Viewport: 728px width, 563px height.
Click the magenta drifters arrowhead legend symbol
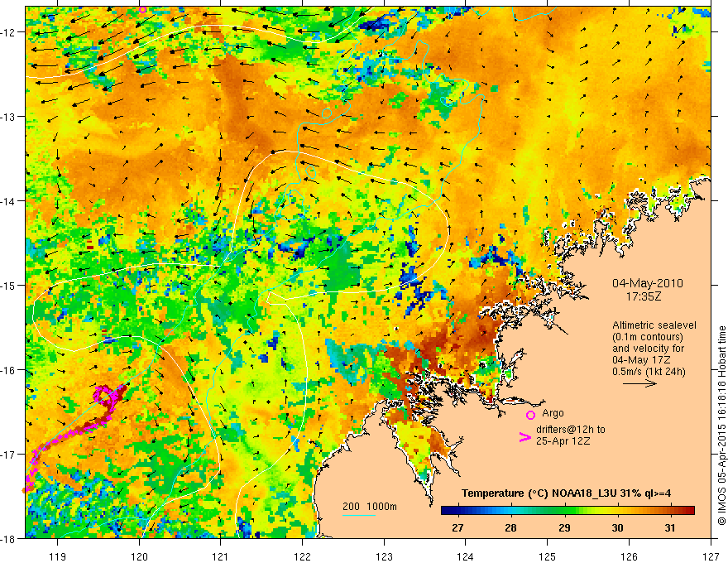click(x=525, y=437)
